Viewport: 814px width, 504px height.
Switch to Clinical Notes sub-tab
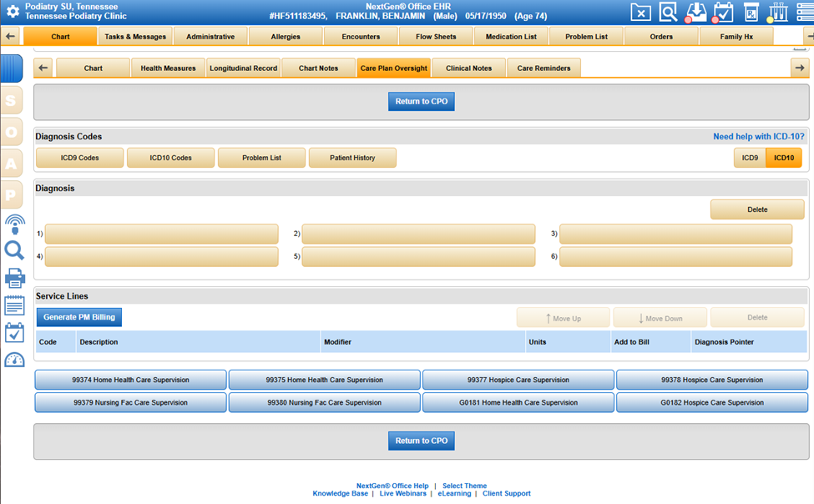tap(468, 68)
